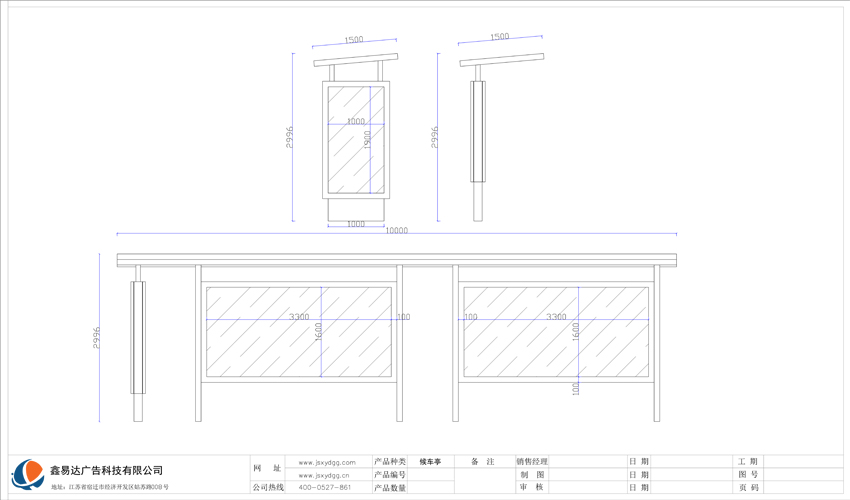The width and height of the screenshot is (850, 500).
Task: Select the 候车亭 product type value
Action: [x=430, y=462]
